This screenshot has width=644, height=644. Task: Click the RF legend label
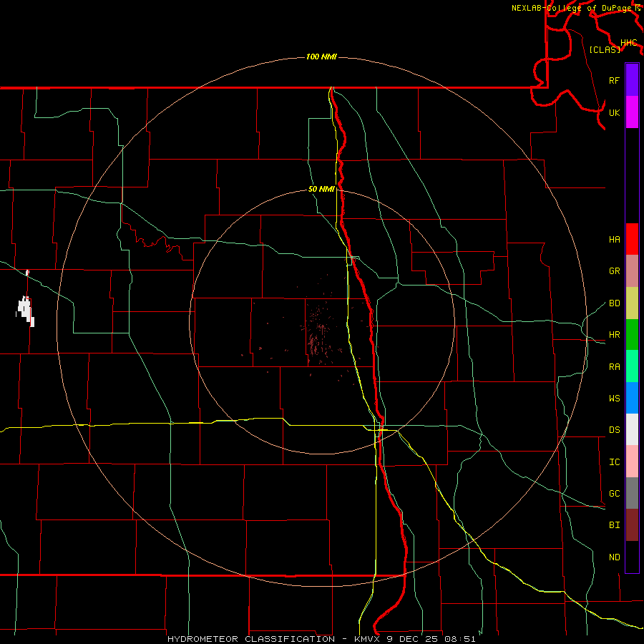click(614, 80)
